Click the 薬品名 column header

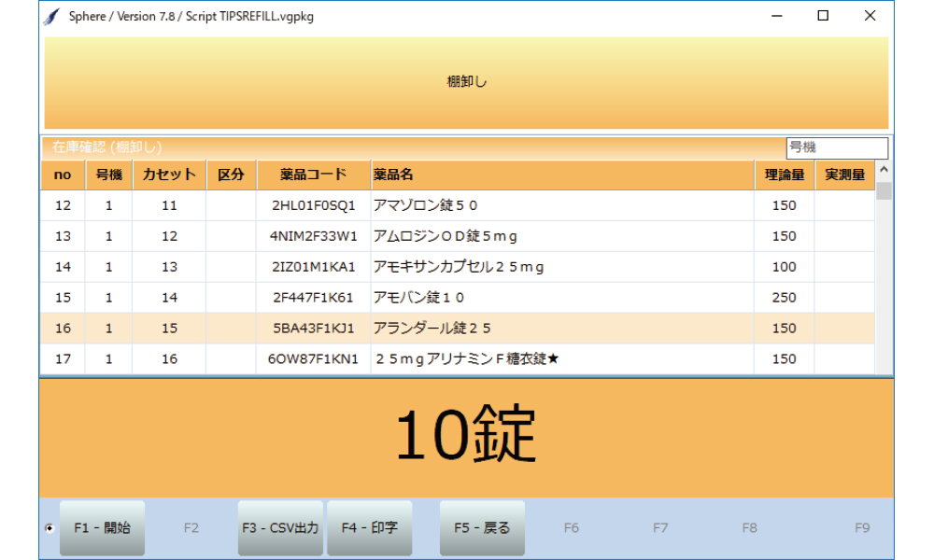(x=562, y=175)
